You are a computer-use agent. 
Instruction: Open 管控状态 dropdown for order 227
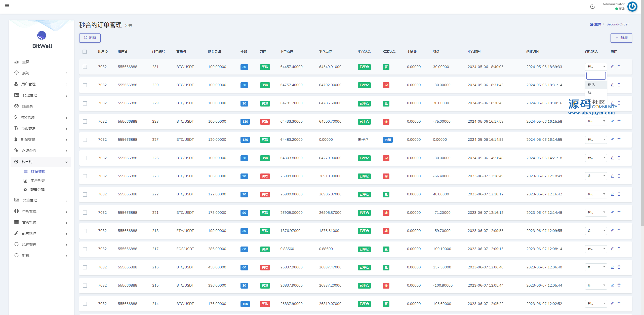596,139
